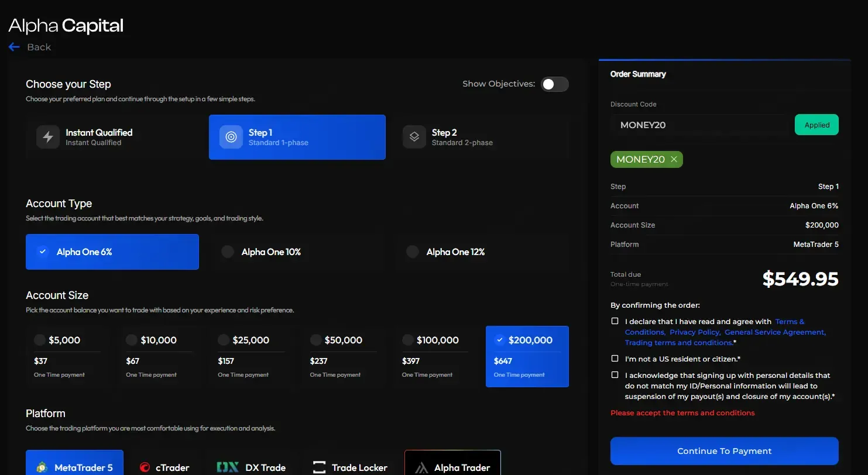
Task: Open the Privacy Policy link
Action: click(x=694, y=332)
